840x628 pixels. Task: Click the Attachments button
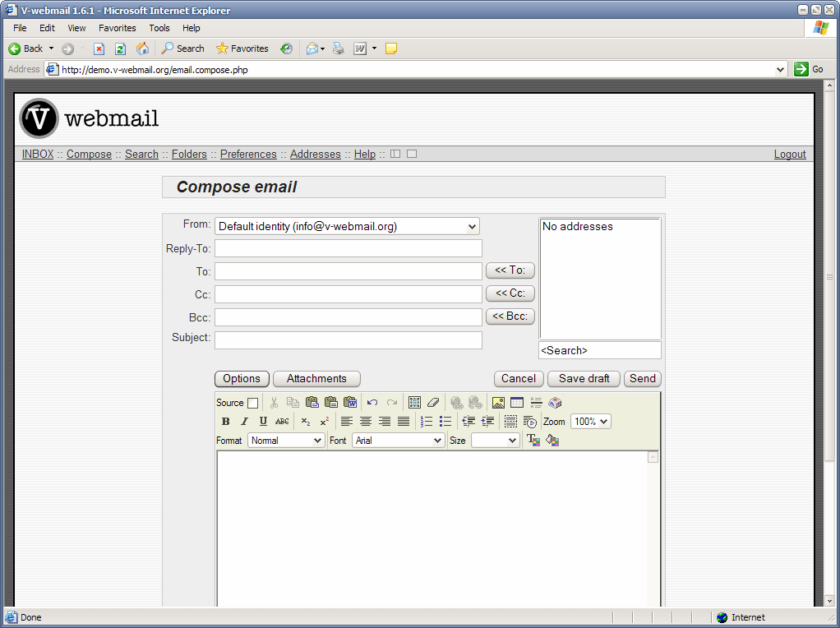pos(316,379)
